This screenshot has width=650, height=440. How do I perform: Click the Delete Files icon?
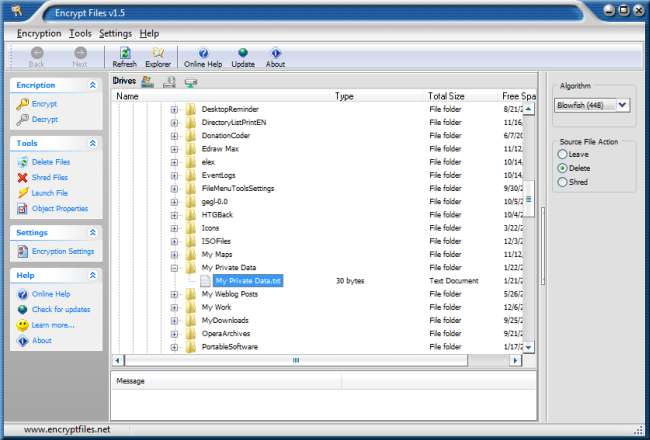(x=22, y=162)
